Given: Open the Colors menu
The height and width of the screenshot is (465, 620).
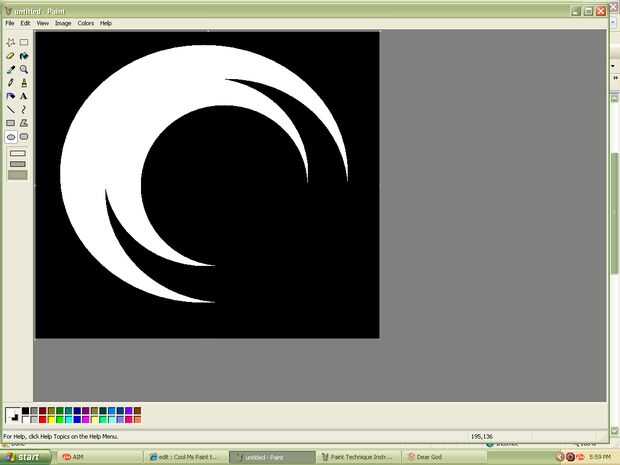Looking at the screenshot, I should (86, 23).
